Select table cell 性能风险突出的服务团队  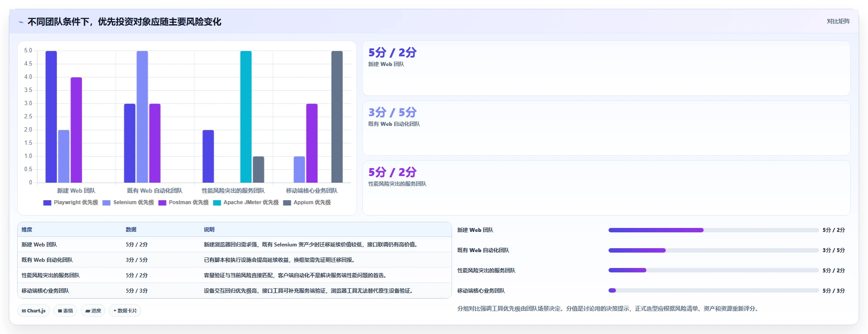[x=51, y=275]
